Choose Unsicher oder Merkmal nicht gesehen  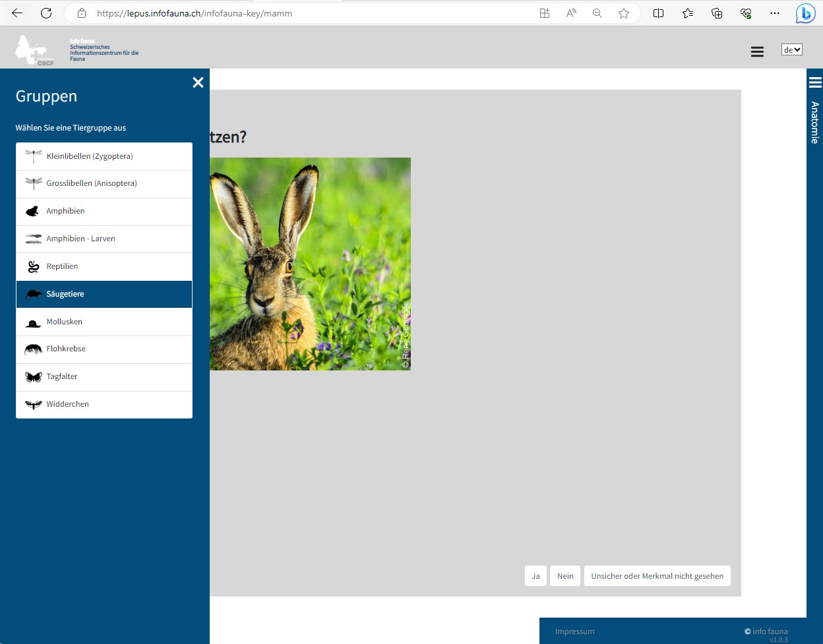click(657, 576)
